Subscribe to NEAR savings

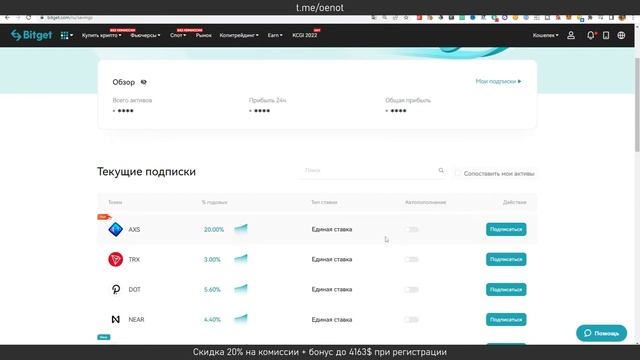pyautogui.click(x=506, y=320)
